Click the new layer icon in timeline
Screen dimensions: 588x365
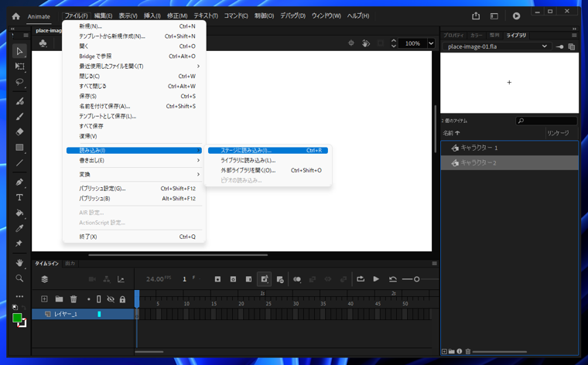pyautogui.click(x=44, y=299)
